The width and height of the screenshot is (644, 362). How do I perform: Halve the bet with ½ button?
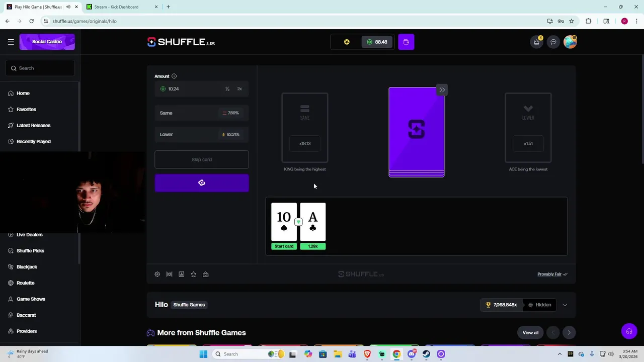pyautogui.click(x=227, y=89)
